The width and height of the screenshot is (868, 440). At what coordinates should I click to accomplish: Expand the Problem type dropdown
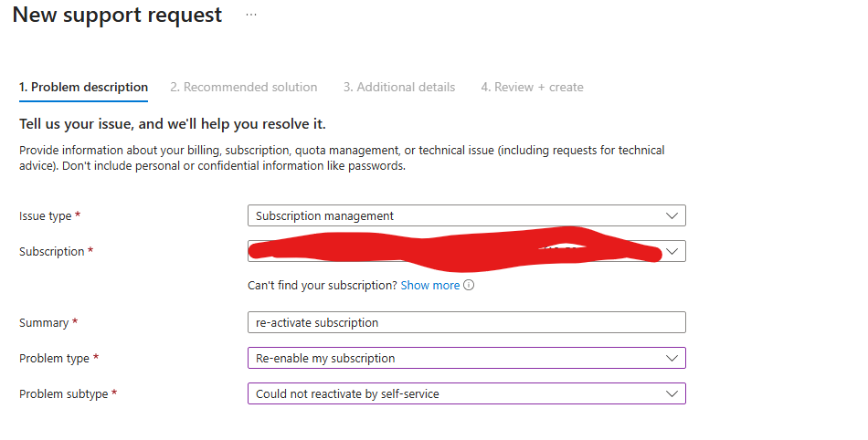click(467, 358)
